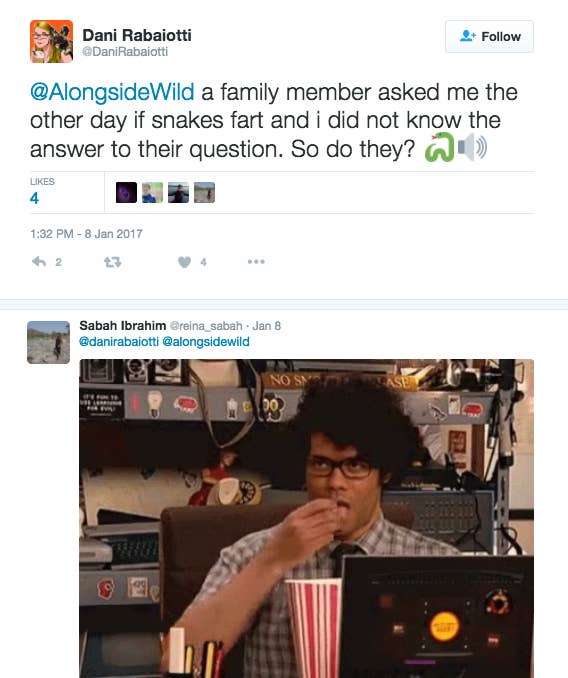Image resolution: width=568 pixels, height=678 pixels.
Task: Like the tweet with heart icon
Action: pos(185,262)
